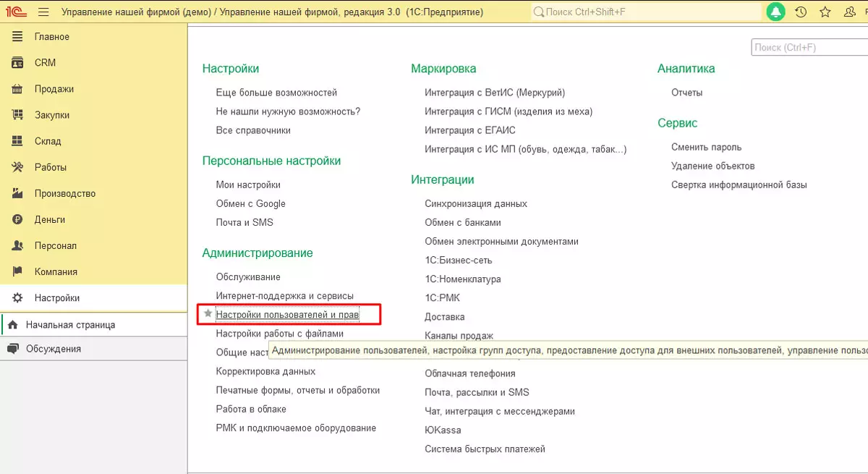868x474 pixels.
Task: Click the Главное section icon
Action: (18, 37)
